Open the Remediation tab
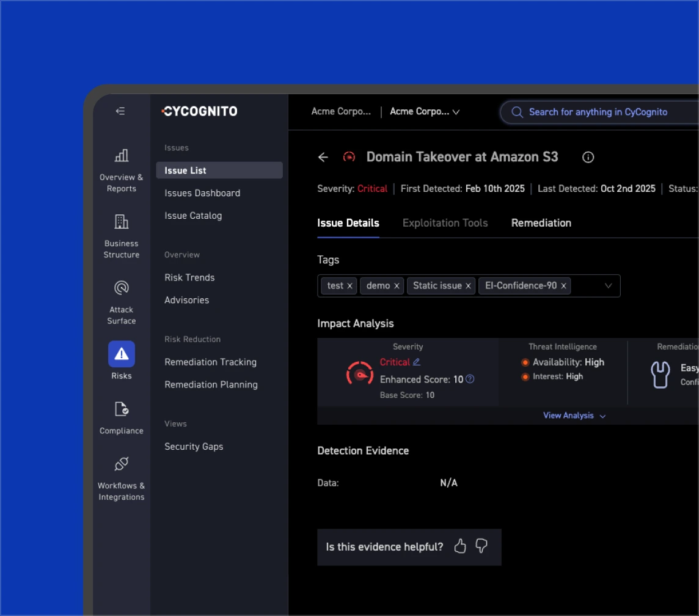The width and height of the screenshot is (699, 616). (541, 223)
